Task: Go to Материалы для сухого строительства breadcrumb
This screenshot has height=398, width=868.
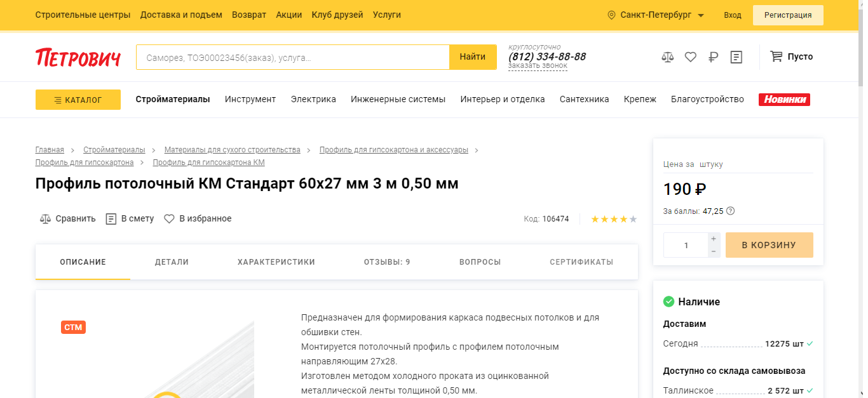Action: (x=233, y=150)
